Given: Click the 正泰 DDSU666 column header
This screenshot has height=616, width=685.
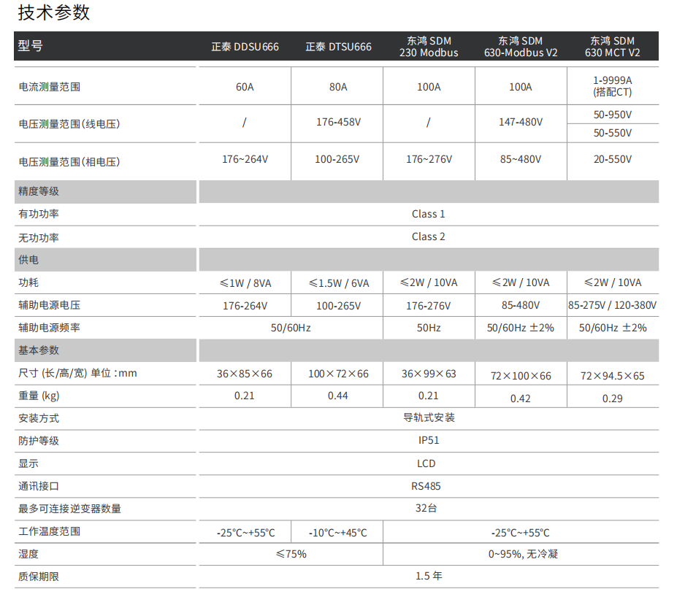Looking at the screenshot, I should point(245,47).
